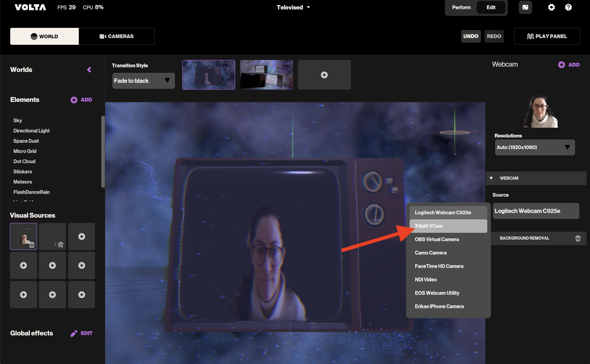
Task: Choose NDI Video from the source list
Action: [x=448, y=280]
